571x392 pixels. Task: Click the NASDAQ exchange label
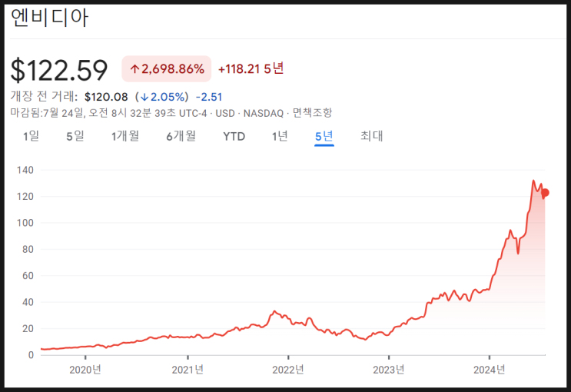[x=264, y=113]
